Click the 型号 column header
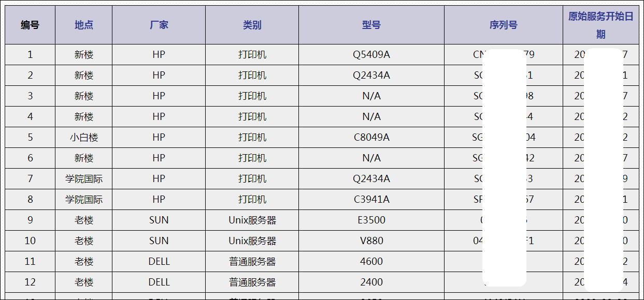The image size is (644, 300). pyautogui.click(x=371, y=25)
